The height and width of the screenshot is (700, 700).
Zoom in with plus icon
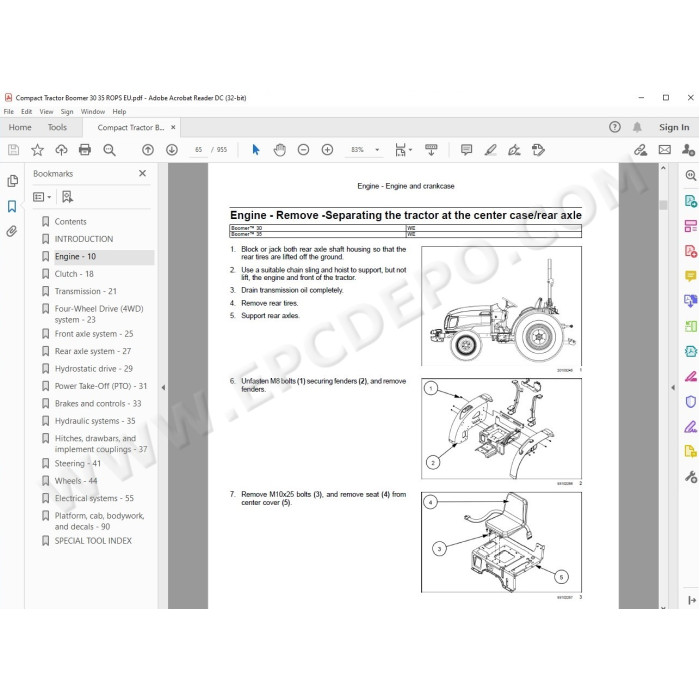(x=328, y=150)
